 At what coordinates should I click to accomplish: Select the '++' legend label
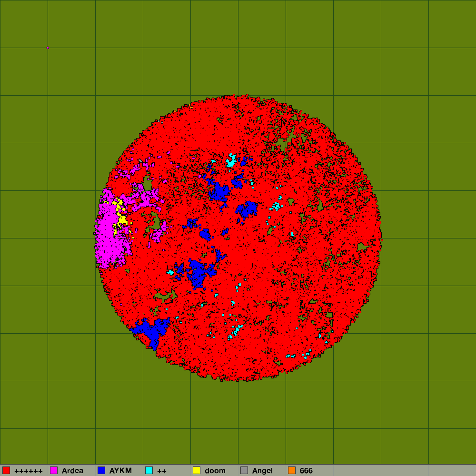pos(162,471)
